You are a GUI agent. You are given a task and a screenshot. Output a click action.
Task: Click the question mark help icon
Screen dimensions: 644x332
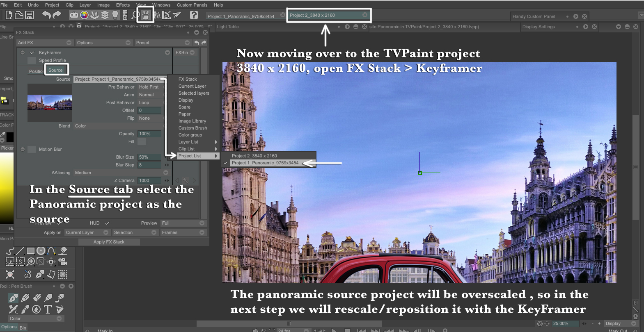(x=194, y=15)
